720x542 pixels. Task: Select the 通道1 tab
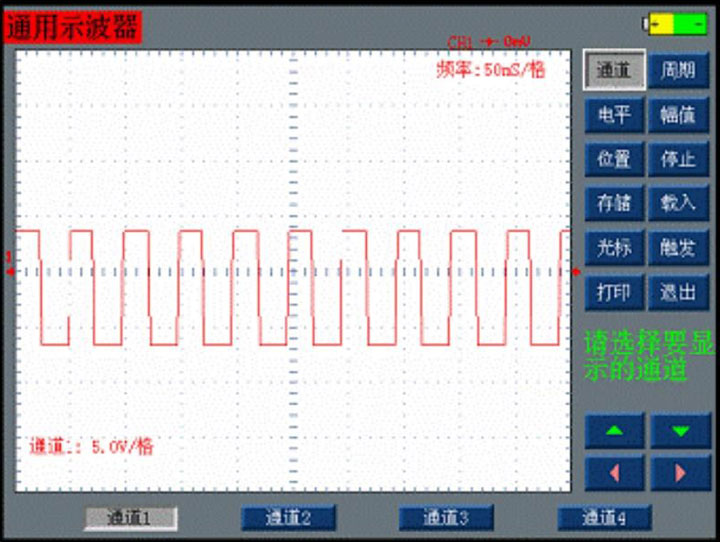[130, 517]
